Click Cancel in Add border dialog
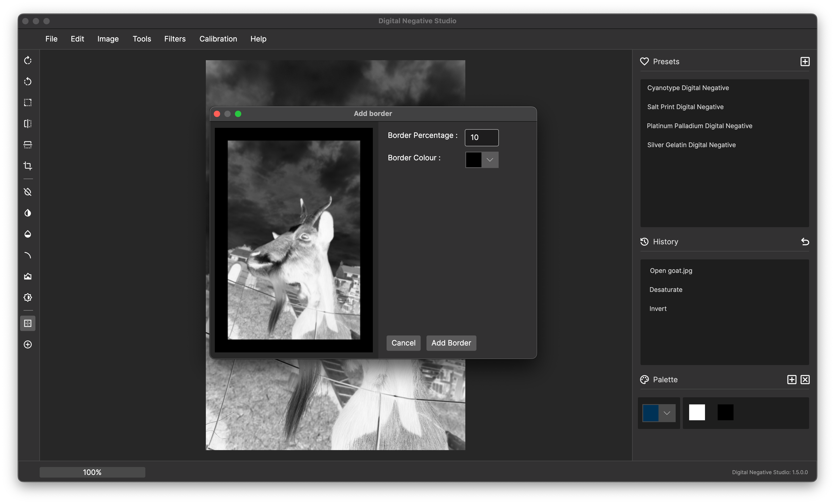This screenshot has height=504, width=835. [x=403, y=343]
